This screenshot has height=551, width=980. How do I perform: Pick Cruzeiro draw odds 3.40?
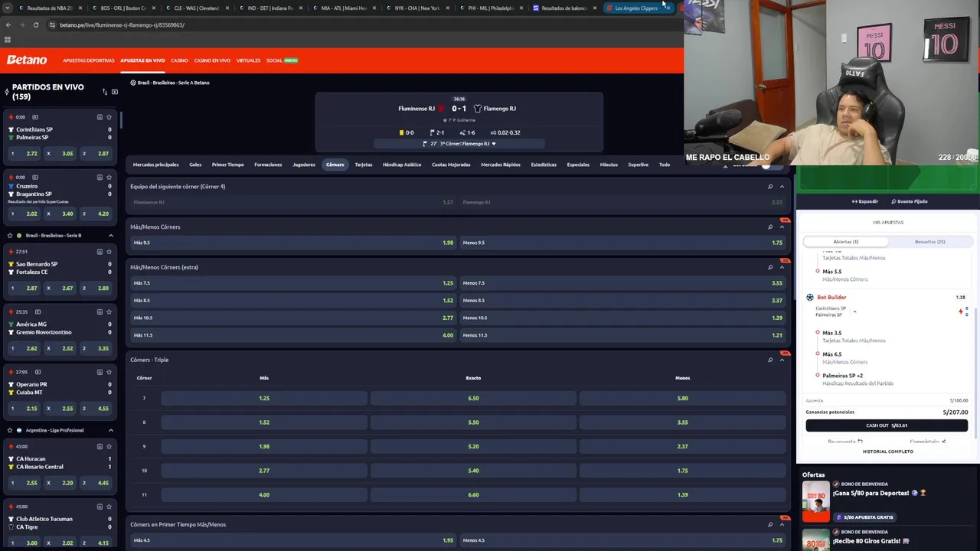point(60,214)
